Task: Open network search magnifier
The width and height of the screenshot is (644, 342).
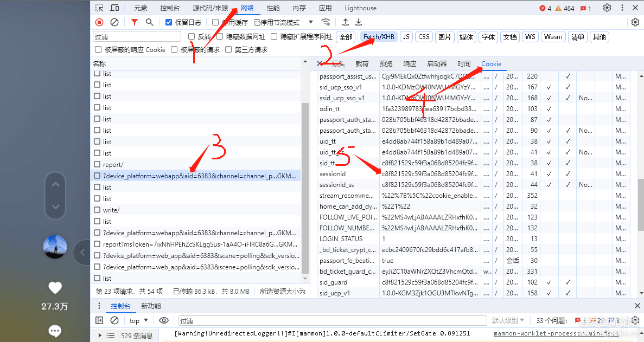Action: (150, 22)
